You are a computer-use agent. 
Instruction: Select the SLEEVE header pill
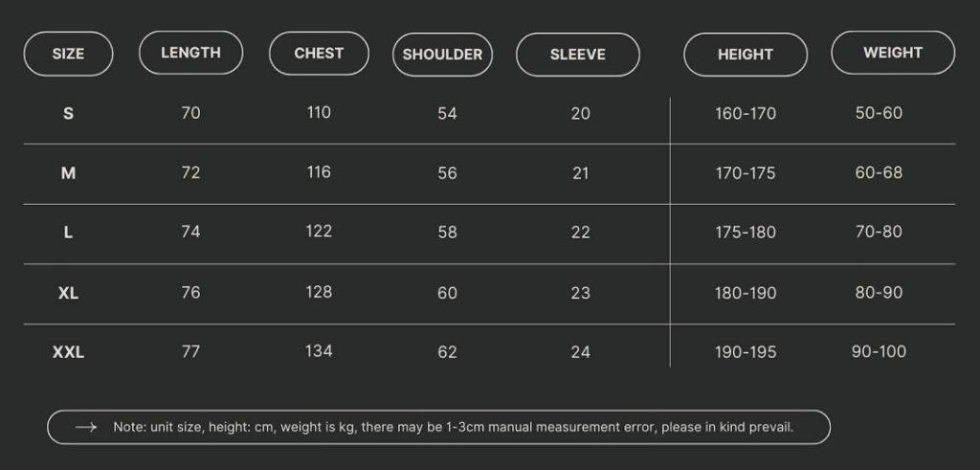[x=577, y=55]
